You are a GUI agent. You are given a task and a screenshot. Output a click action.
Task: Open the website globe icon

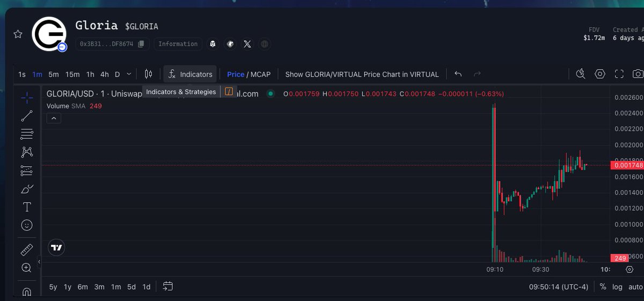click(264, 44)
